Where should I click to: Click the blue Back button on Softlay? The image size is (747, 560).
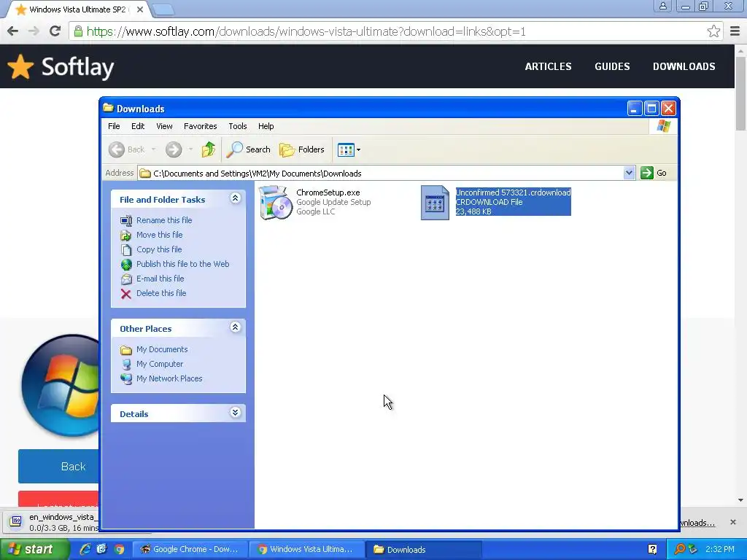pos(58,466)
